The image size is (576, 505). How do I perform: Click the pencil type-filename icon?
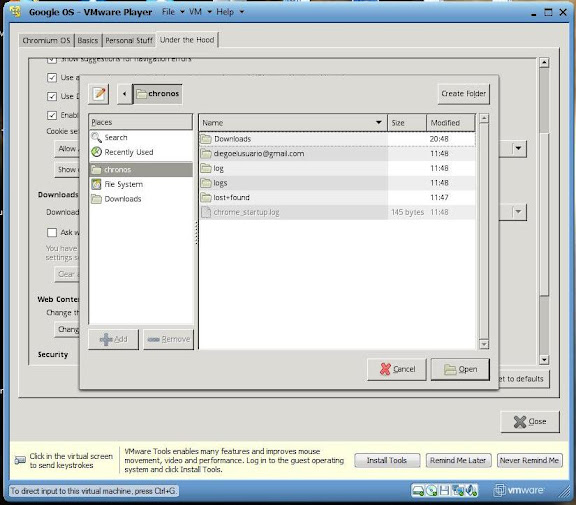pos(98,94)
